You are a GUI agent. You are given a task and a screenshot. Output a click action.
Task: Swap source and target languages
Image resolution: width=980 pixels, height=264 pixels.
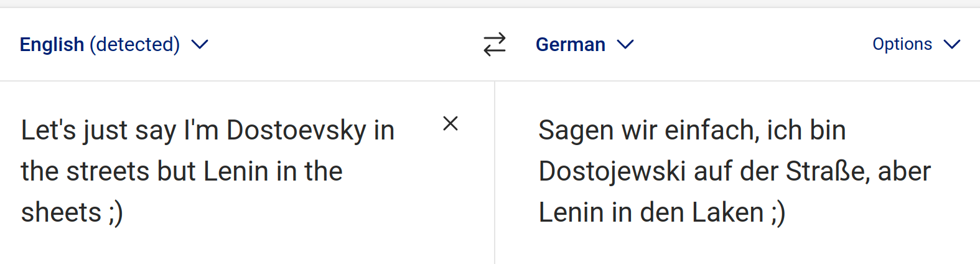[495, 45]
